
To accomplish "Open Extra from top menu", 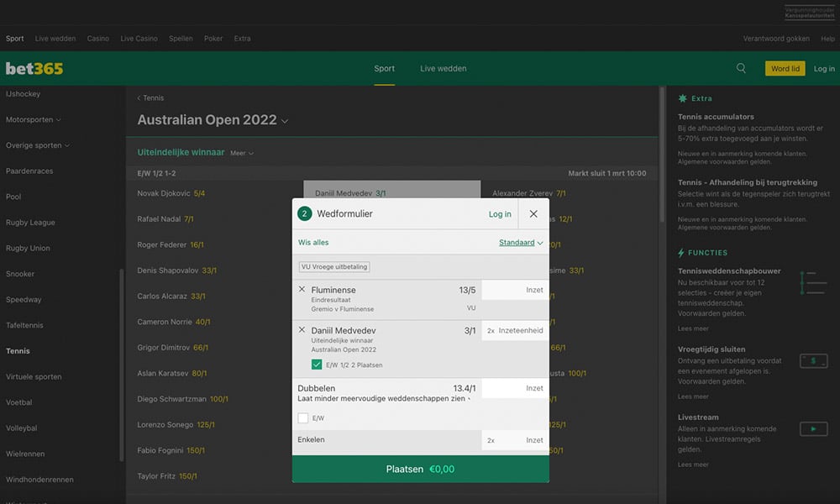I will pyautogui.click(x=242, y=39).
